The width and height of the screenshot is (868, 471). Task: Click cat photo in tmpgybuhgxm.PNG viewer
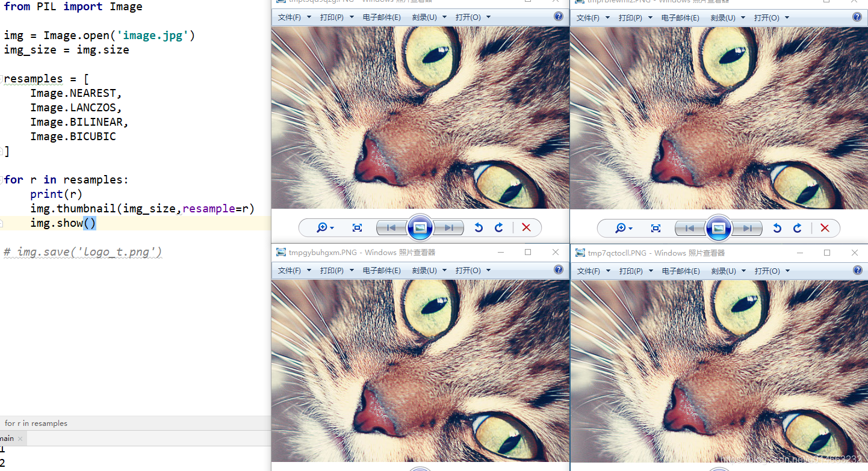(420, 371)
